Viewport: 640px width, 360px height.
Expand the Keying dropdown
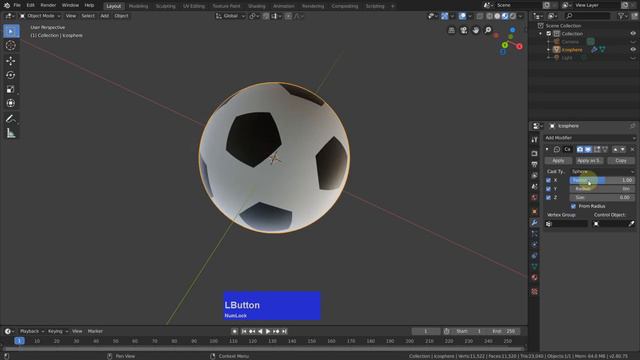[58, 331]
